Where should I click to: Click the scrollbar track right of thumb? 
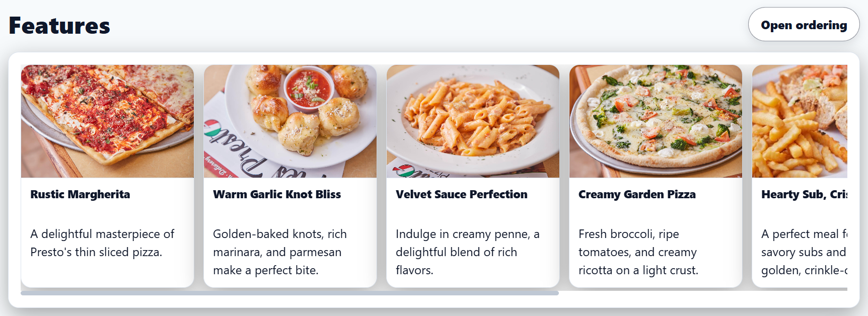705,293
